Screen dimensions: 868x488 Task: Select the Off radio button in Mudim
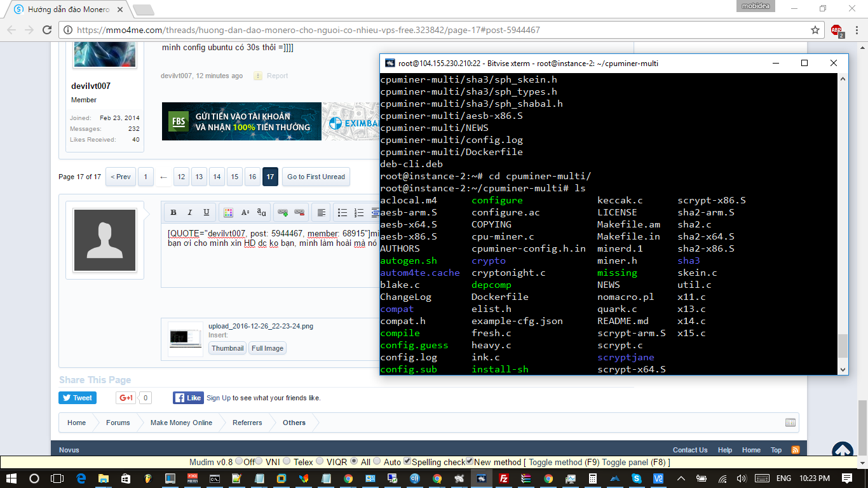(239, 461)
